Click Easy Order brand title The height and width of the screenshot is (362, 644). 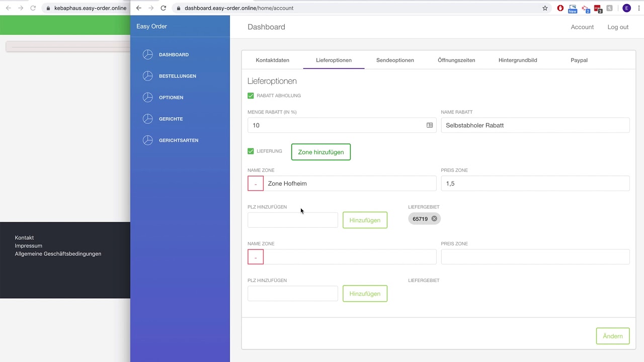[151, 26]
